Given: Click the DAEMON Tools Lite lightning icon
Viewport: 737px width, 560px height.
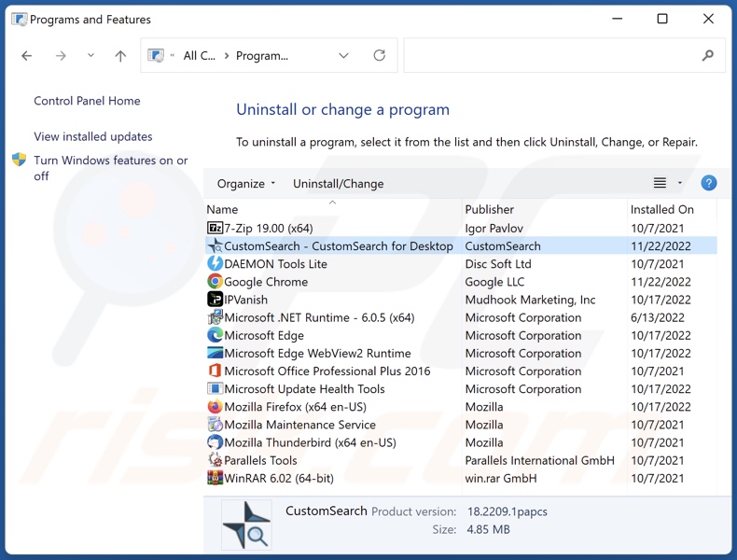Looking at the screenshot, I should coord(215,263).
